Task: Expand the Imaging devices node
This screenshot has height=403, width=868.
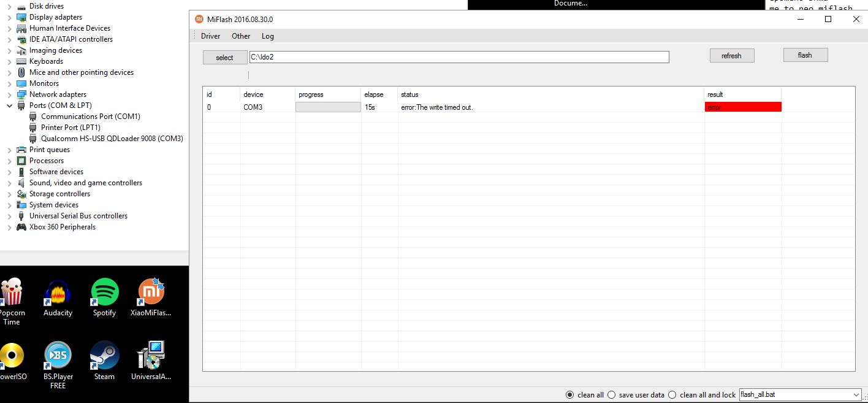Action: [9, 50]
